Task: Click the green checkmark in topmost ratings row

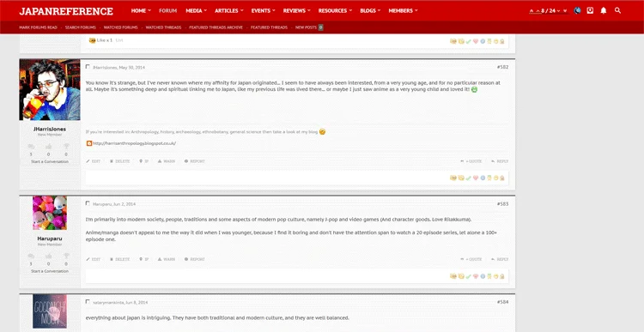Action: pyautogui.click(x=468, y=41)
